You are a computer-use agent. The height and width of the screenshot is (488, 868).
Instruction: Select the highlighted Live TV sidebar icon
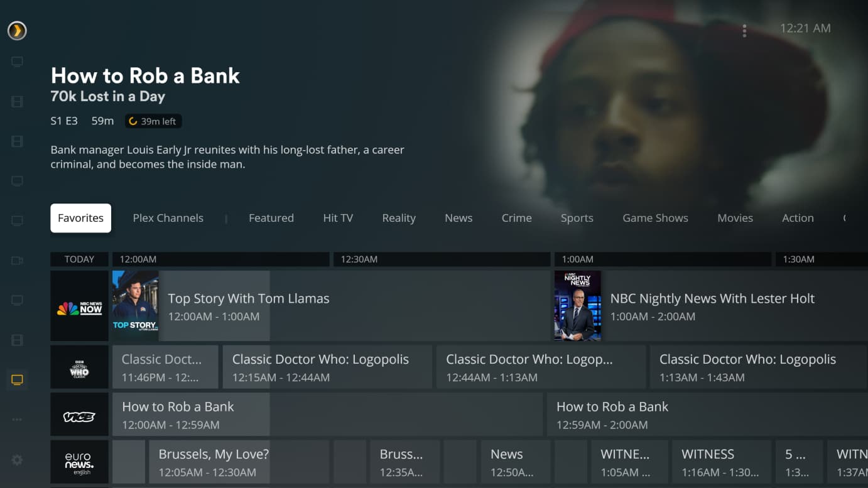click(x=17, y=380)
